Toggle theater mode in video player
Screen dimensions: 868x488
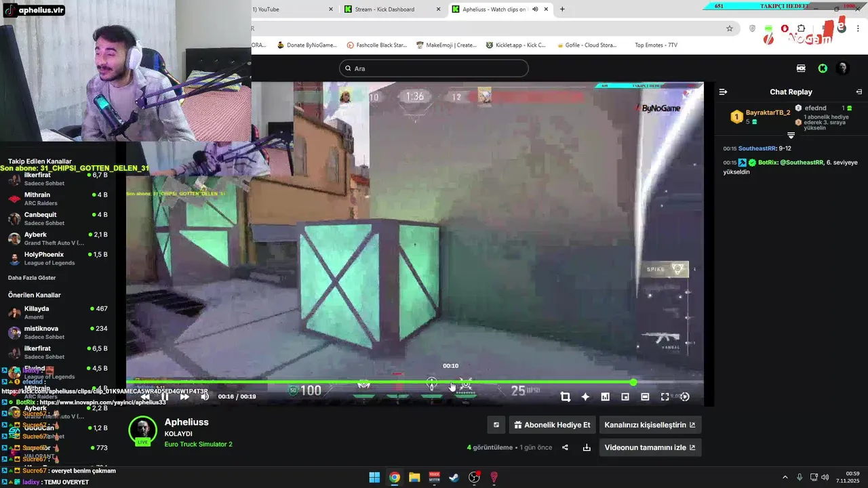(645, 397)
